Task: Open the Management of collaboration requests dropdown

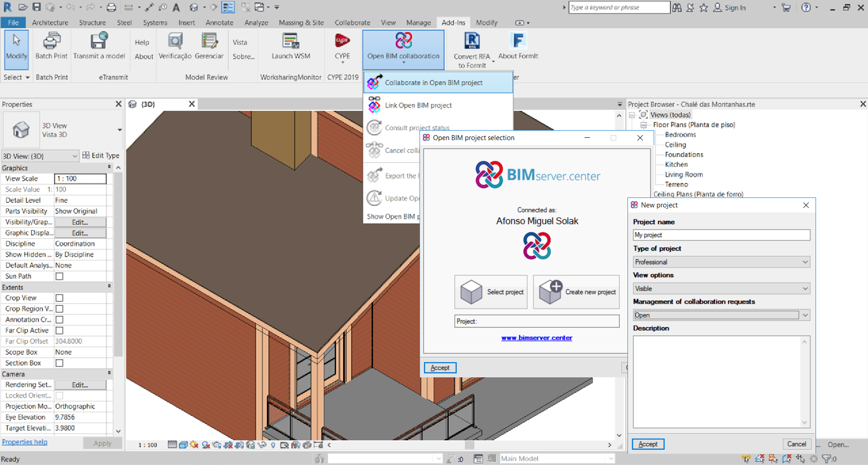Action: pyautogui.click(x=721, y=315)
